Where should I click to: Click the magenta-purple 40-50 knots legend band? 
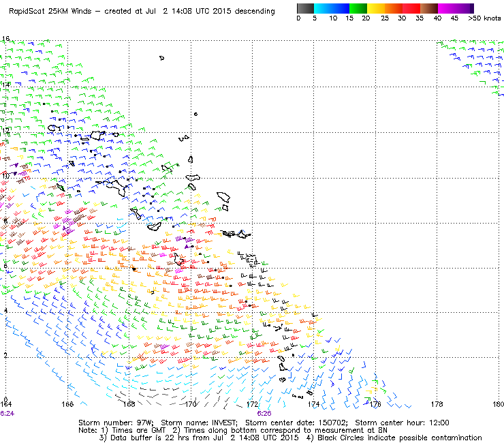pos(456,8)
